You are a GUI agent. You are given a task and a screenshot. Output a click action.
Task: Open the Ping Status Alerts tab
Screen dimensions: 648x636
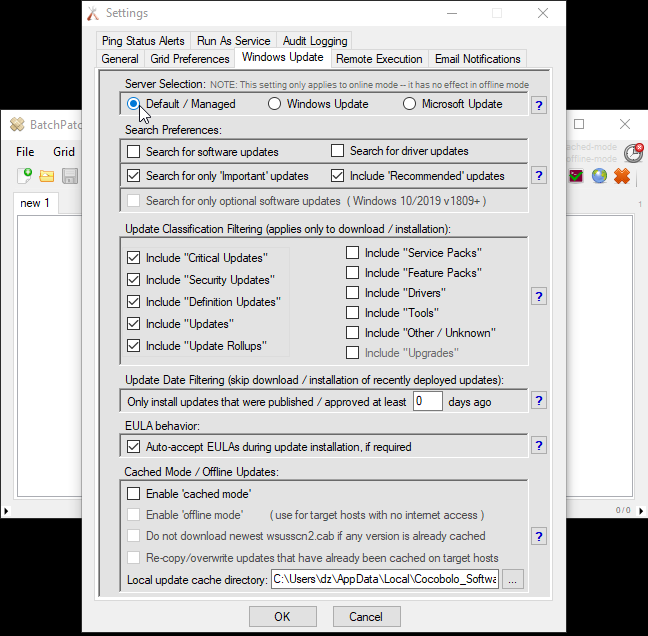(143, 41)
